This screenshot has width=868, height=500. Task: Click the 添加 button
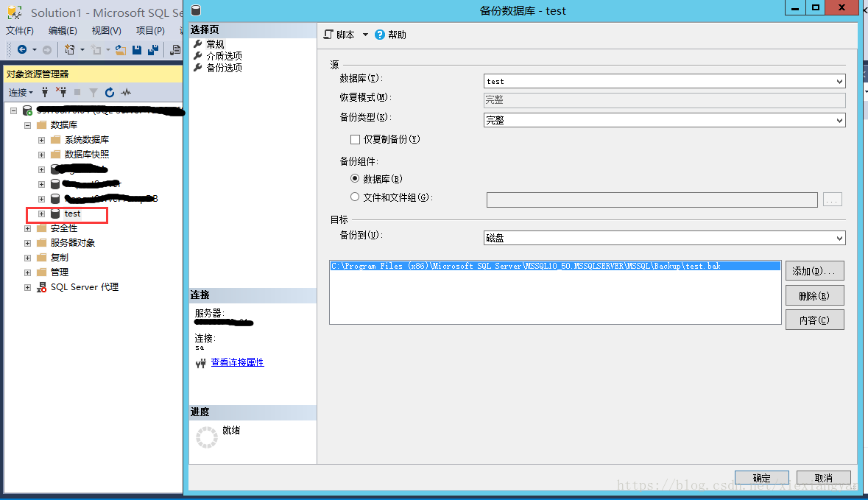814,270
